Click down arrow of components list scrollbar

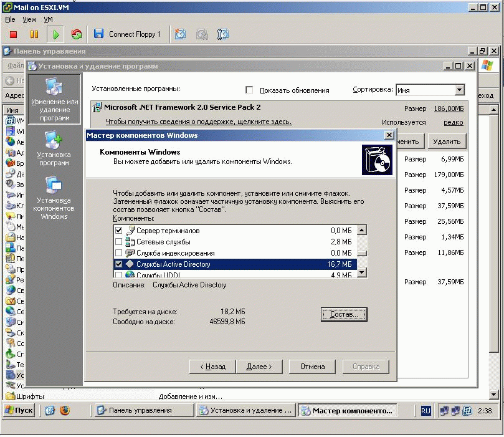pyautogui.click(x=362, y=272)
